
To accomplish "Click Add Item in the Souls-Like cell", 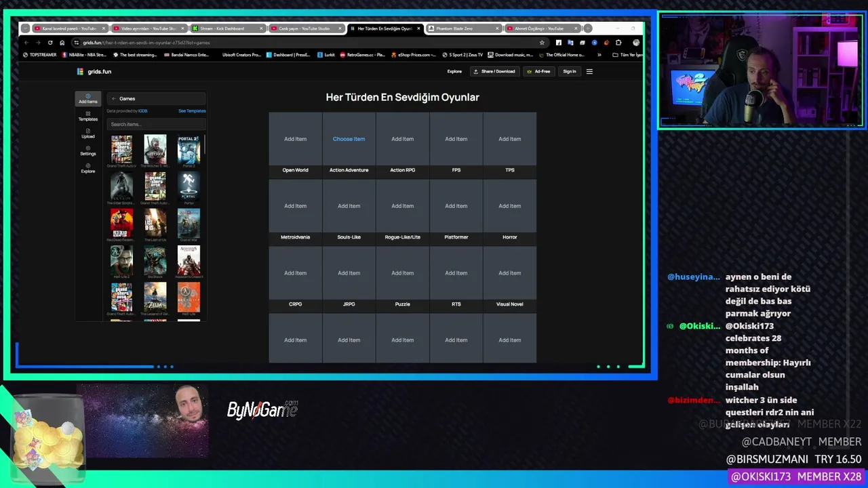I will click(x=349, y=206).
